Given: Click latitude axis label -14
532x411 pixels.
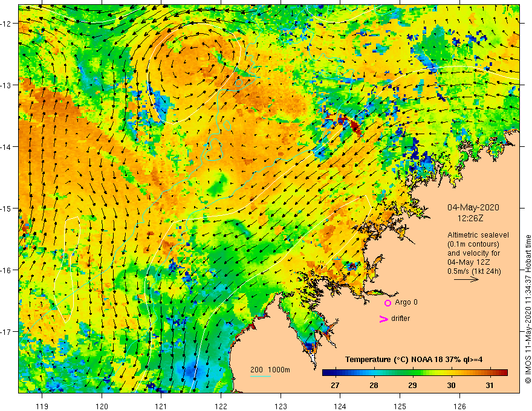Looking at the screenshot, I should click(6, 147).
